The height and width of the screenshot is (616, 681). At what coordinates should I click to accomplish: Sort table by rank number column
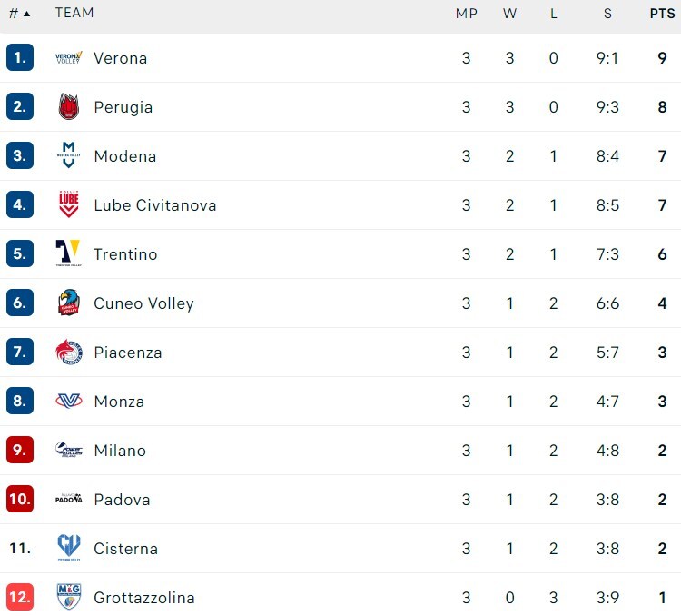pyautogui.click(x=19, y=14)
